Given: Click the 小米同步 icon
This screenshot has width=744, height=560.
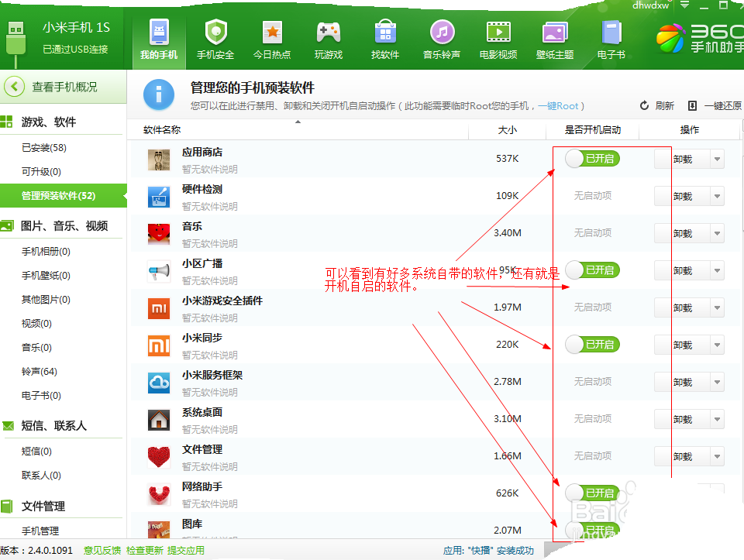Looking at the screenshot, I should click(158, 345).
